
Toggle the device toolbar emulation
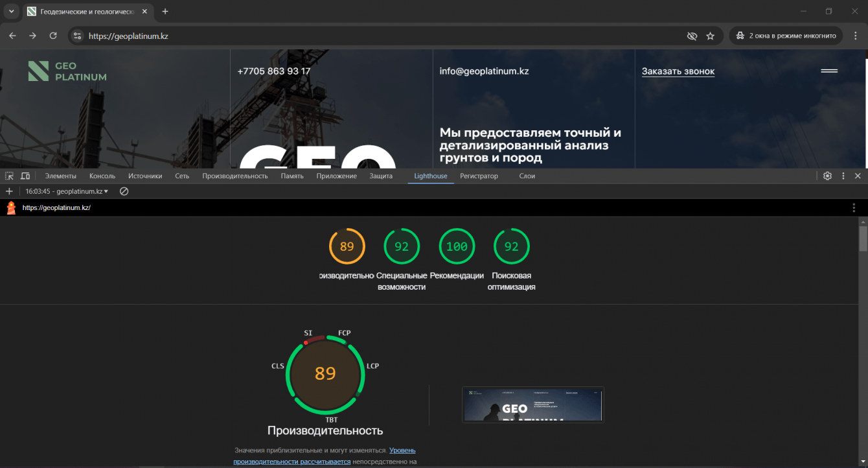(x=25, y=176)
